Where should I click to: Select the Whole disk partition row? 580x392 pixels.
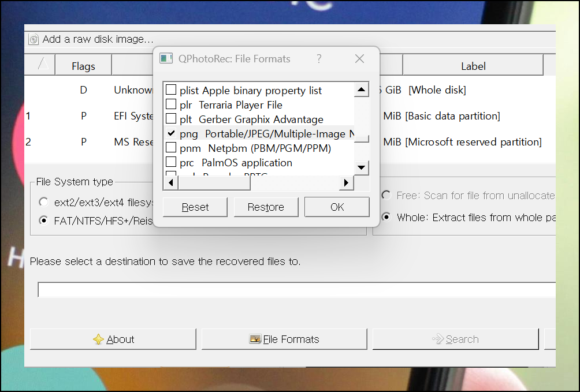point(290,90)
